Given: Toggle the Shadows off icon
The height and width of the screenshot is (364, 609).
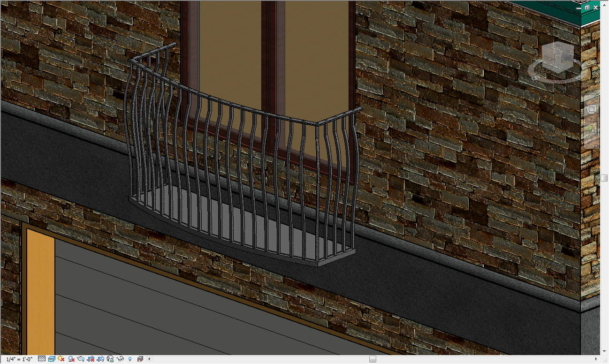Looking at the screenshot, I should [x=71, y=359].
